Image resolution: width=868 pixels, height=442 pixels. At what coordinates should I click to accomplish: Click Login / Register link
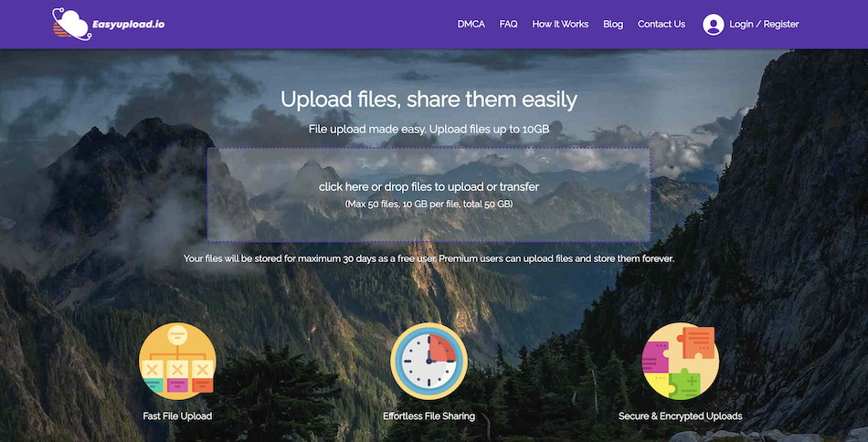(764, 25)
